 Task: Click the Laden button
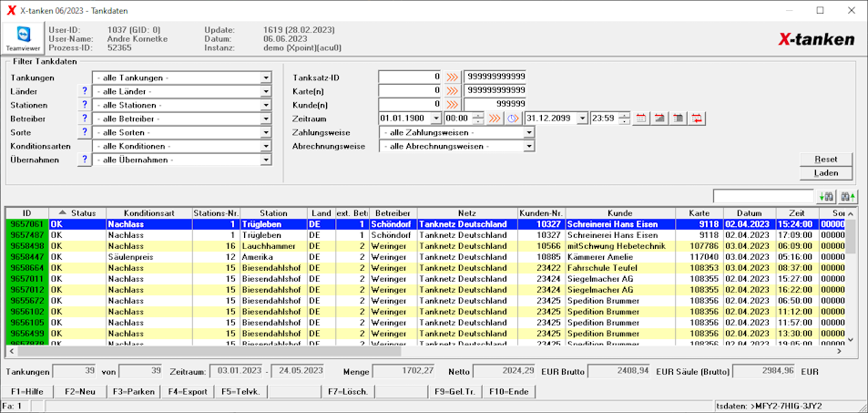826,173
